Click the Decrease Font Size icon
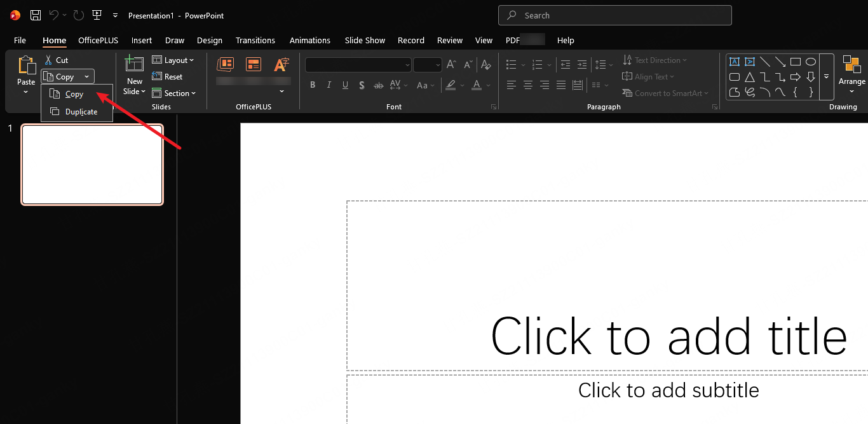 (x=468, y=65)
